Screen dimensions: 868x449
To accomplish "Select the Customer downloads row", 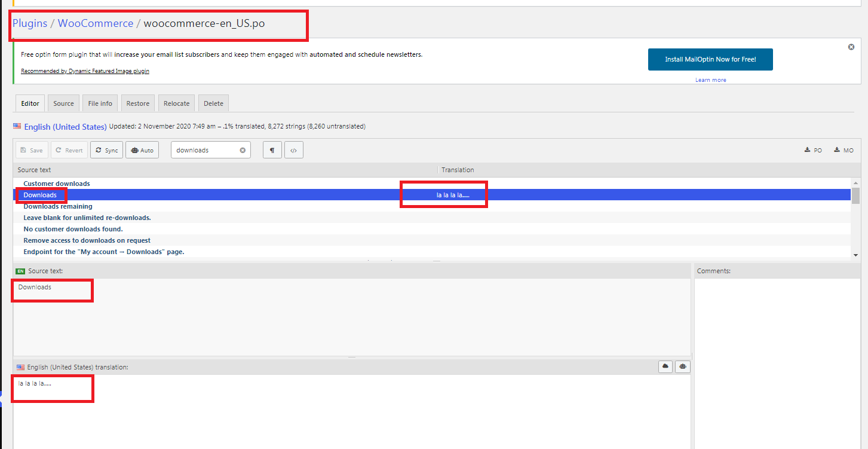I will tap(432, 184).
